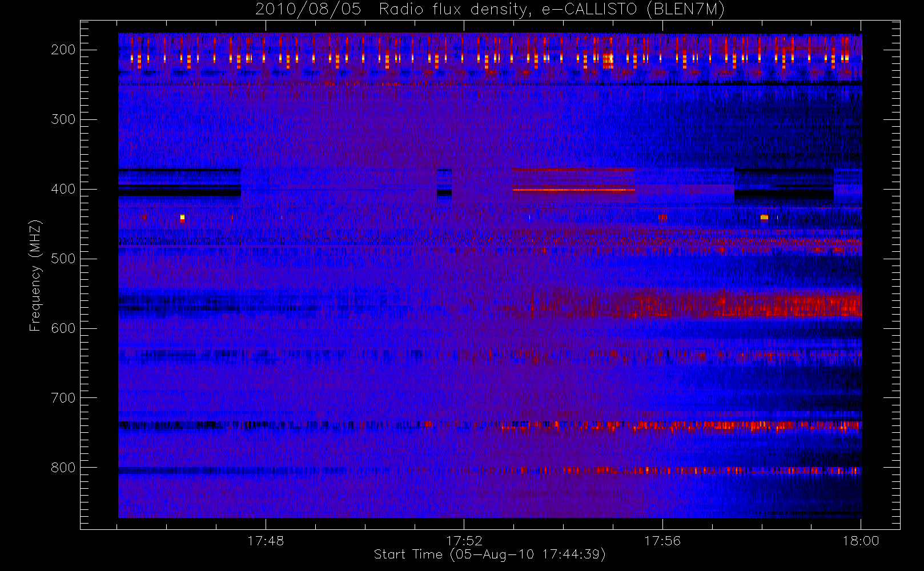Select the 600 frequency tick label
The image size is (924, 571).
[63, 328]
